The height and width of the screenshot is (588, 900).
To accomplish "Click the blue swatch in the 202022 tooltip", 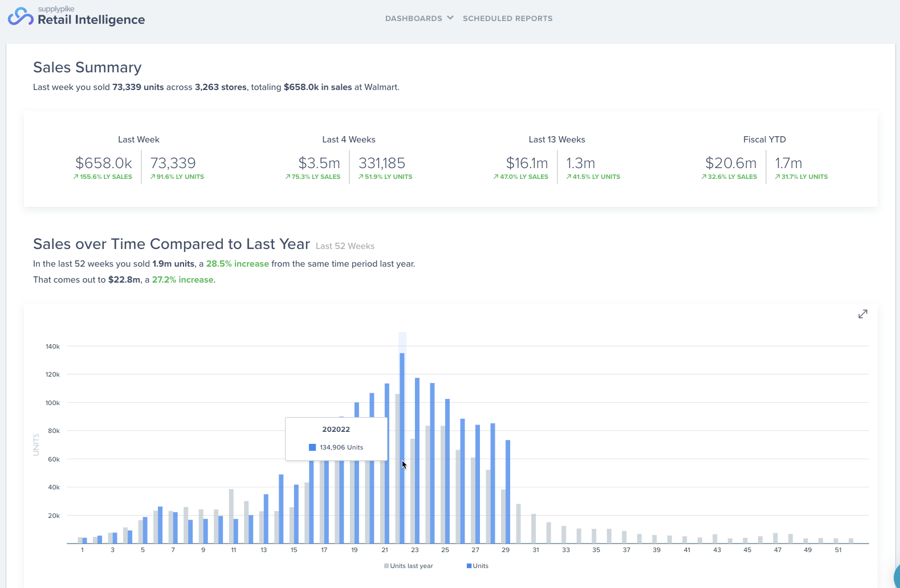I will [x=312, y=447].
